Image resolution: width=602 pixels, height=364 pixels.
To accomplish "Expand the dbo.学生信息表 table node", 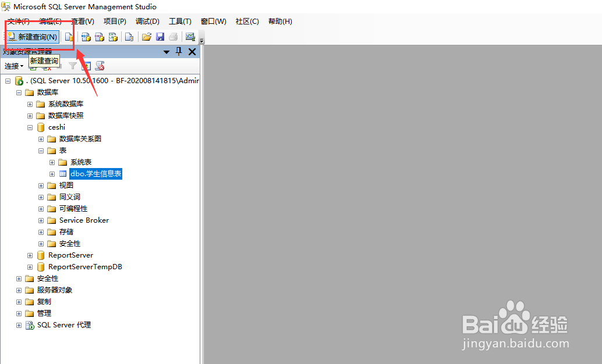I will tap(52, 174).
